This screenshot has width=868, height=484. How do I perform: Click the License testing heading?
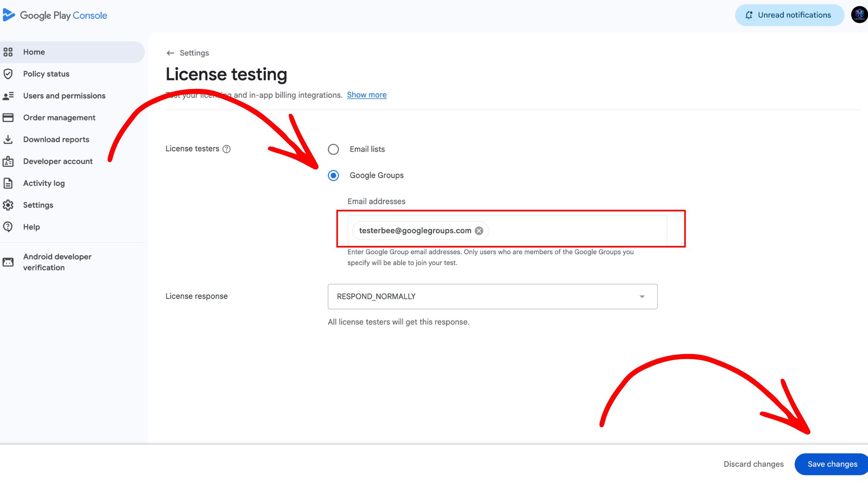pyautogui.click(x=226, y=74)
